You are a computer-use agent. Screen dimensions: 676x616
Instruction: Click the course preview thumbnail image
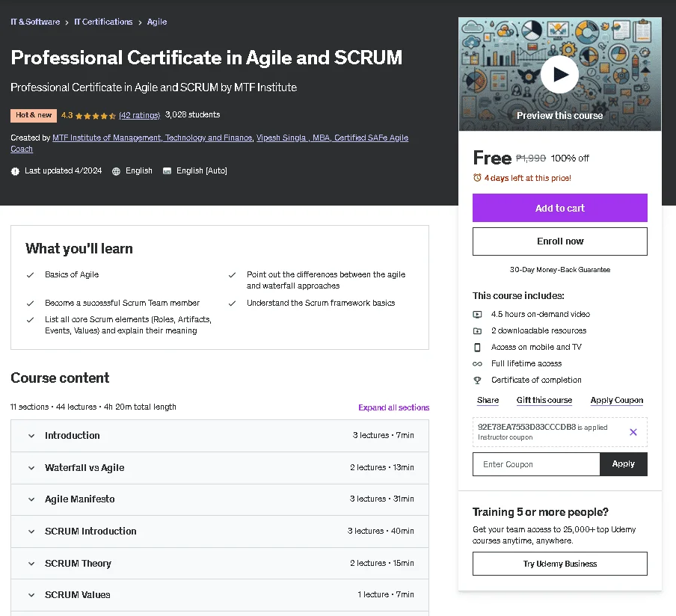(x=559, y=74)
